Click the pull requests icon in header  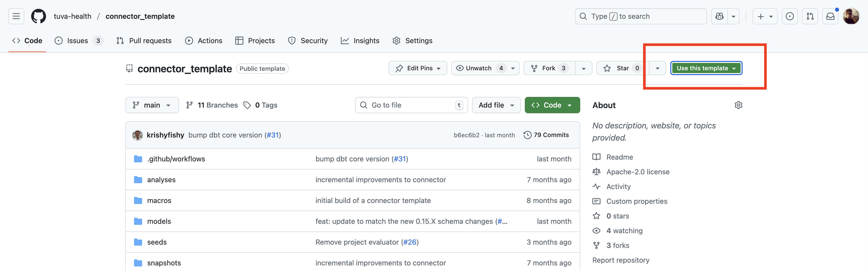click(810, 16)
